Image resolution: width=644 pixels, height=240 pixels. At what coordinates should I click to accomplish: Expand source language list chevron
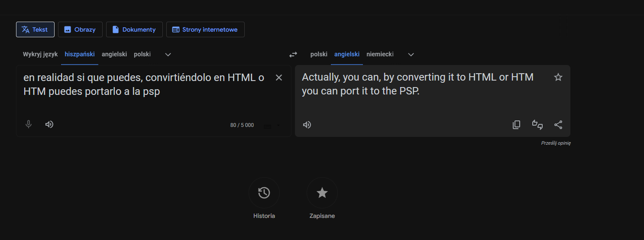coord(168,55)
